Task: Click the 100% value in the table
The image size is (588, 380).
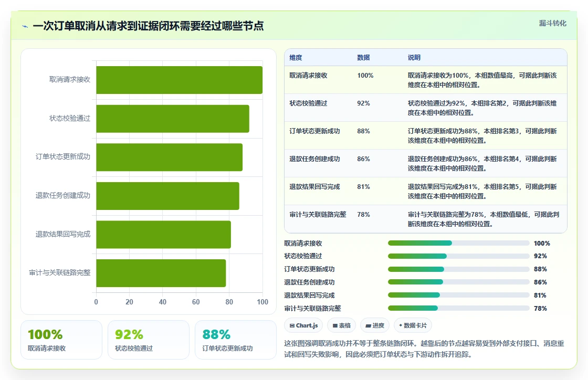Action: click(x=365, y=76)
